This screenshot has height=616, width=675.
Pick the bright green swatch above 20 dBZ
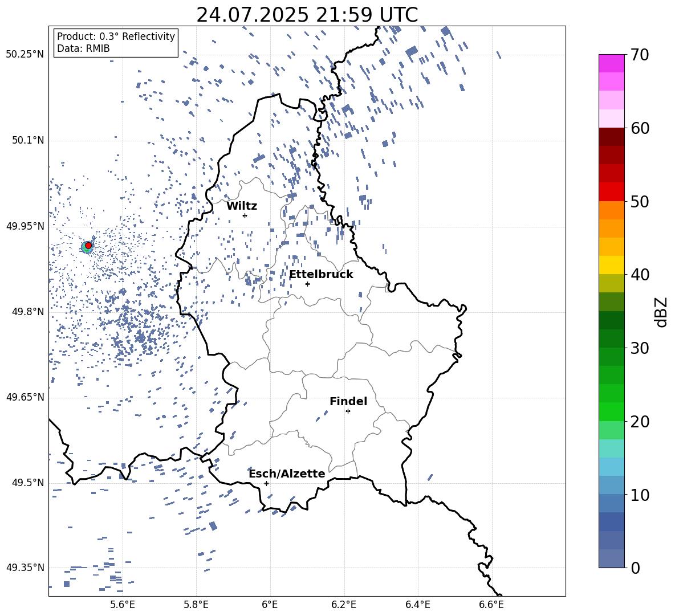click(x=611, y=411)
